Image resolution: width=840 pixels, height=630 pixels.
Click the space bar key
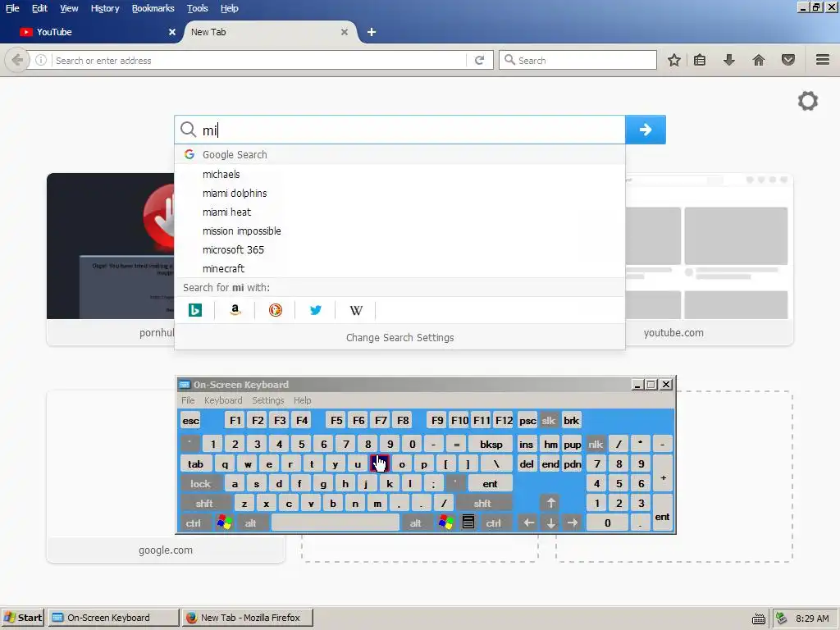coord(336,523)
